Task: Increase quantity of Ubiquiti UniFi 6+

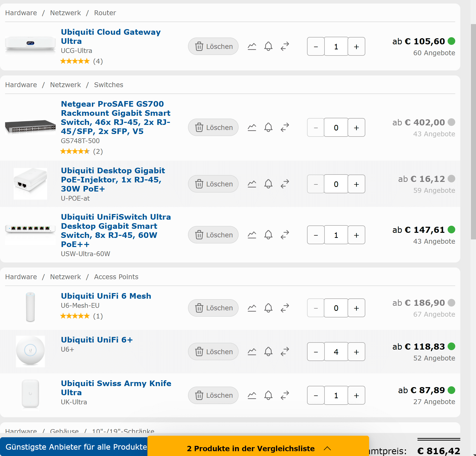Action: coord(356,352)
